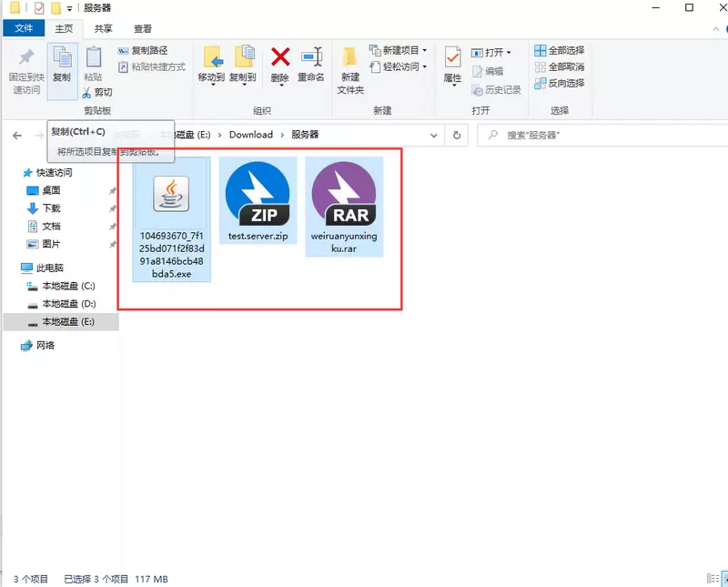Copy selected items using ribbon Copy
Screen dimensions: 728x587
[62, 70]
